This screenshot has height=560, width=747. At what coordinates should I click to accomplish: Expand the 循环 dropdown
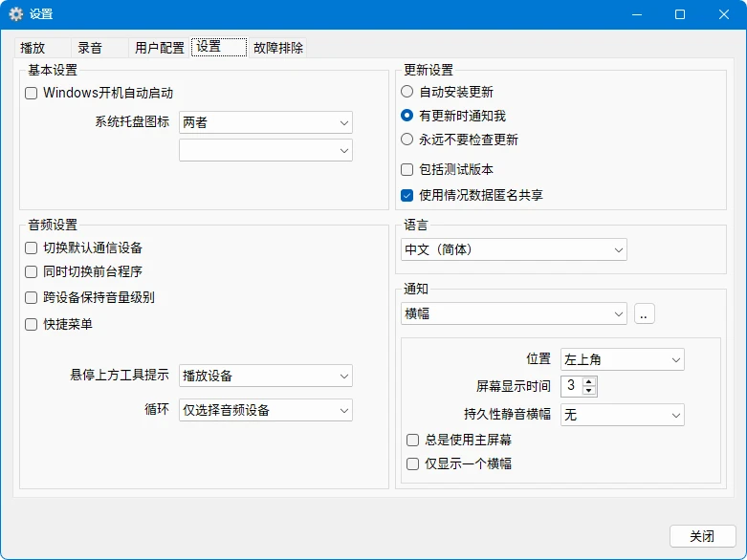[266, 410]
